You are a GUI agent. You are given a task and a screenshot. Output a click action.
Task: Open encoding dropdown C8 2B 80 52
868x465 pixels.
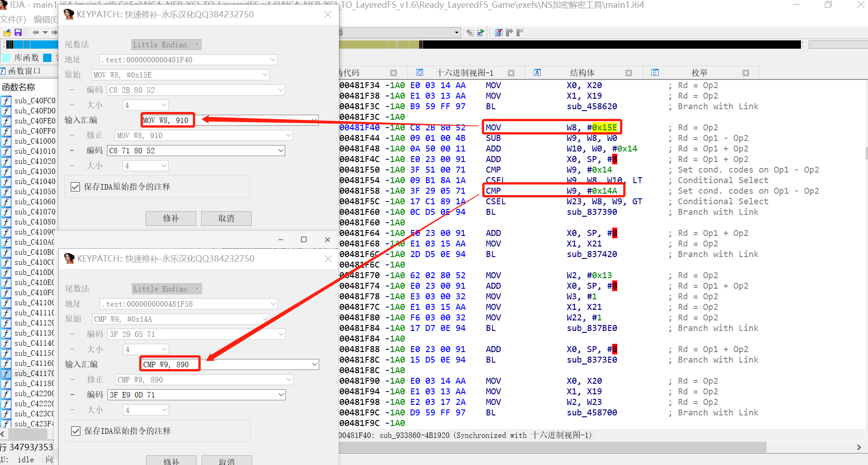281,90
